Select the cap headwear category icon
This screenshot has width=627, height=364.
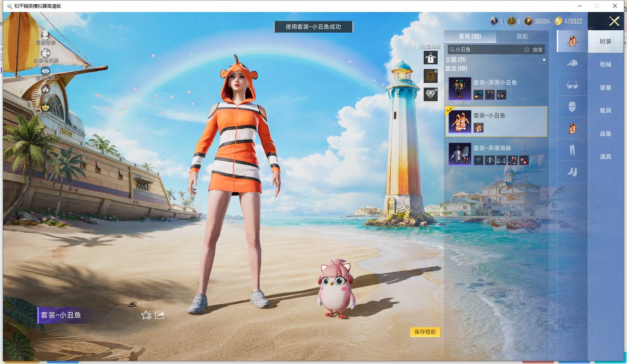point(572,63)
